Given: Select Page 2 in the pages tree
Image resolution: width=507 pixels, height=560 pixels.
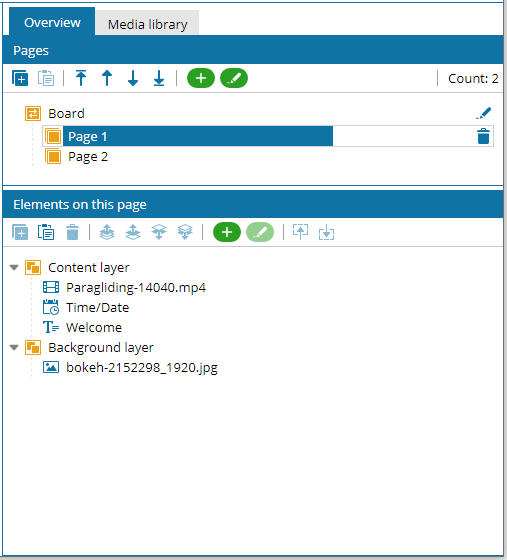Looking at the screenshot, I should point(88,157).
